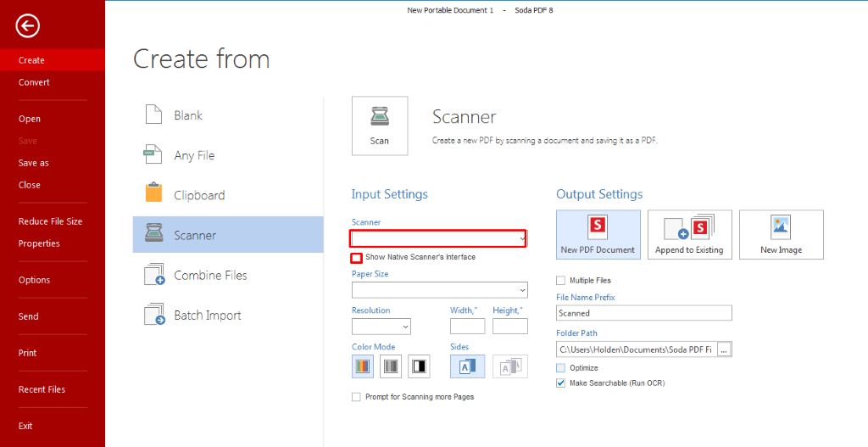This screenshot has height=447, width=868.
Task: Choose full color scanning mode
Action: click(x=363, y=366)
